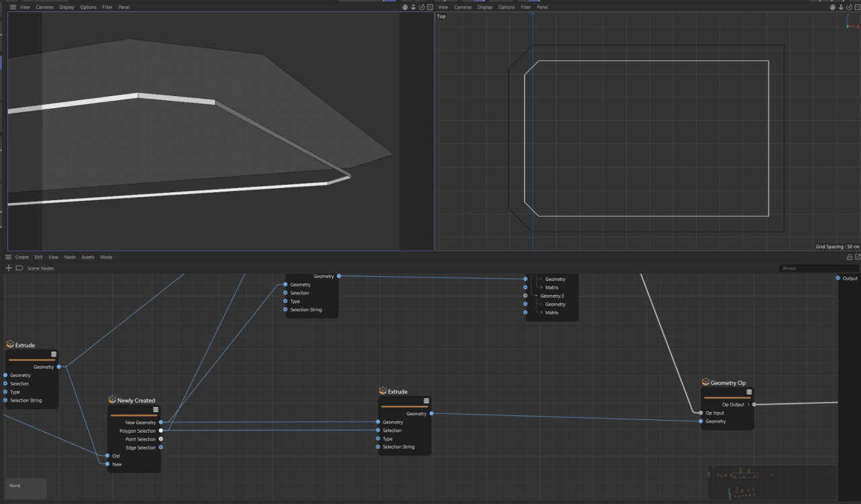Toggle the perspective viewport maximize view icon
This screenshot has height=504, width=861.
click(429, 7)
